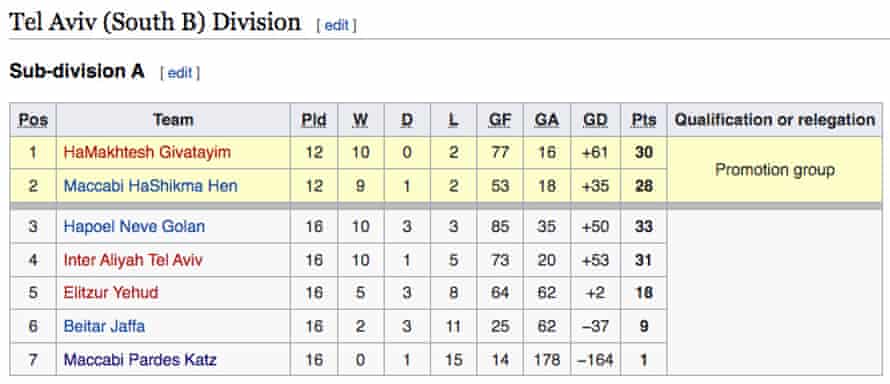
Task: Click the Team column header
Action: pyautogui.click(x=173, y=120)
